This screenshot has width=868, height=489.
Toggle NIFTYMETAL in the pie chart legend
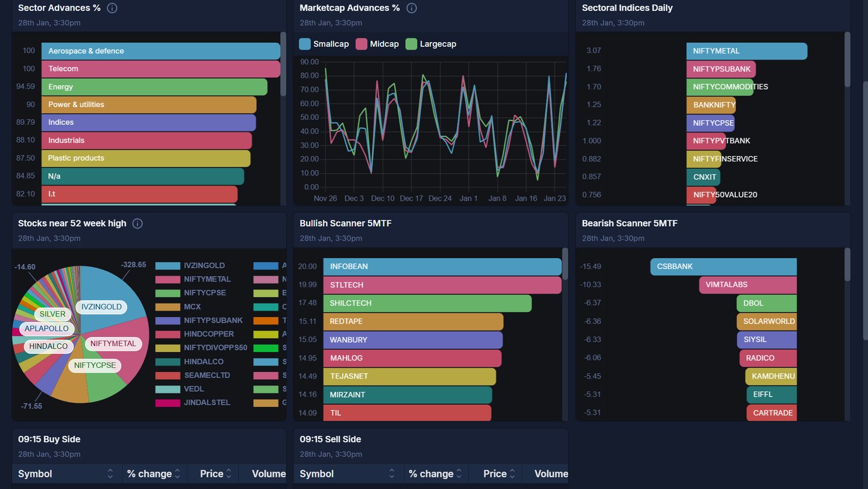coord(193,279)
